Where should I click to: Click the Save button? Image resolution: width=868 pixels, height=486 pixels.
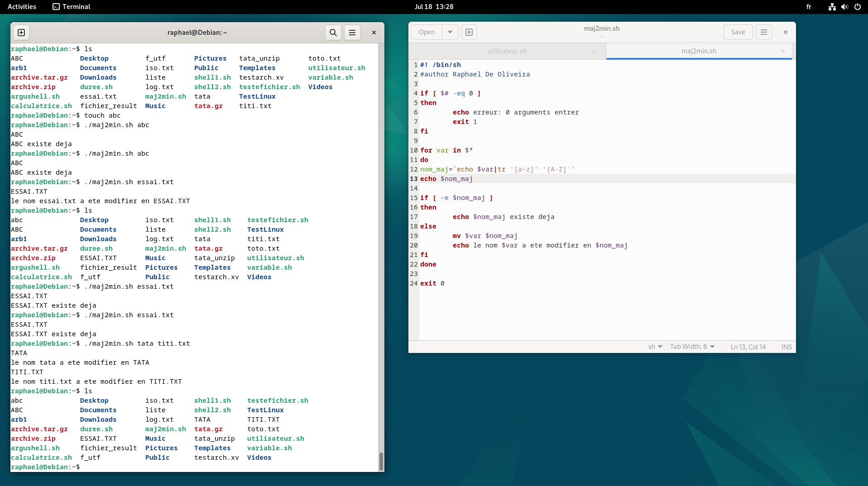[x=738, y=32]
